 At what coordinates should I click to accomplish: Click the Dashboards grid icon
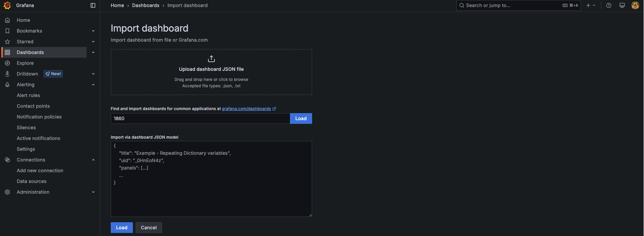point(7,52)
